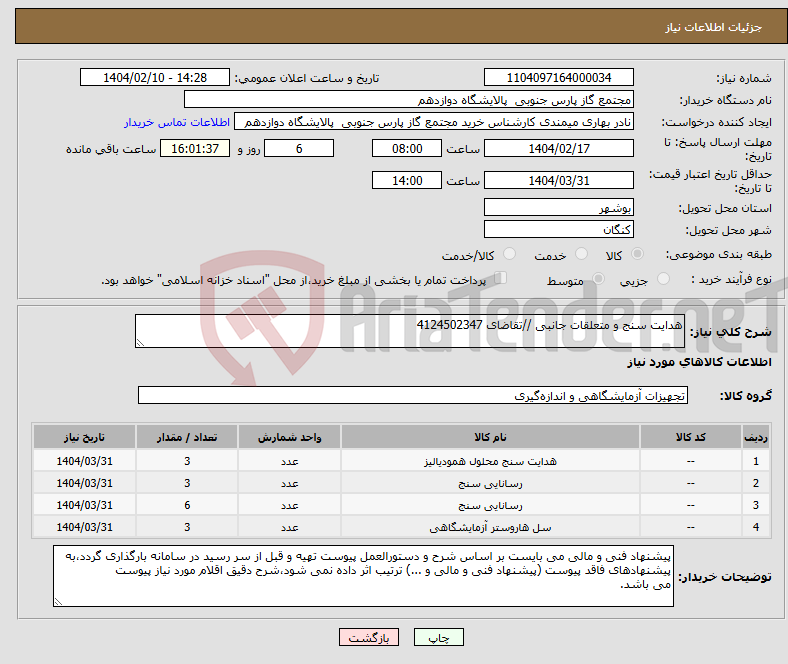This screenshot has width=788, height=664.
Task: Click the request creator name field
Action: point(434,122)
